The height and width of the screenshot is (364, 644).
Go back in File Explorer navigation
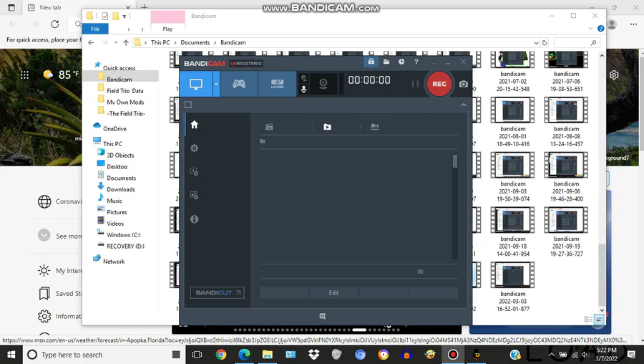coord(91,43)
